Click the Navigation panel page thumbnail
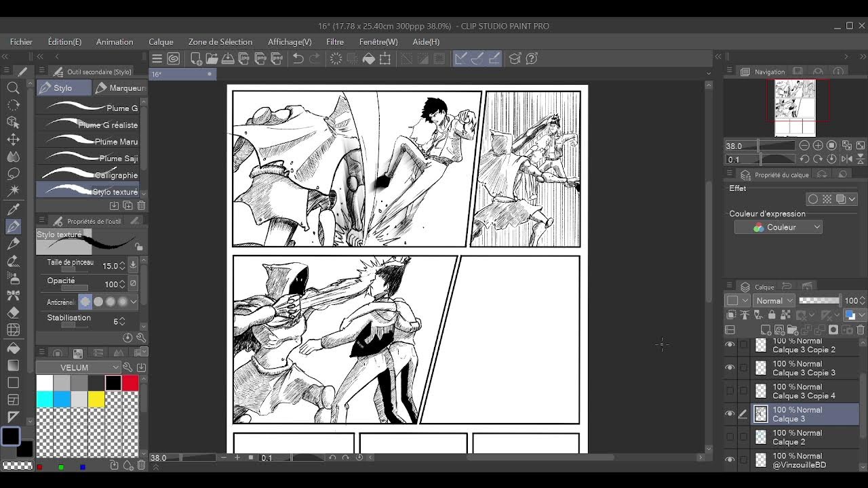868x488 pixels. (x=795, y=107)
